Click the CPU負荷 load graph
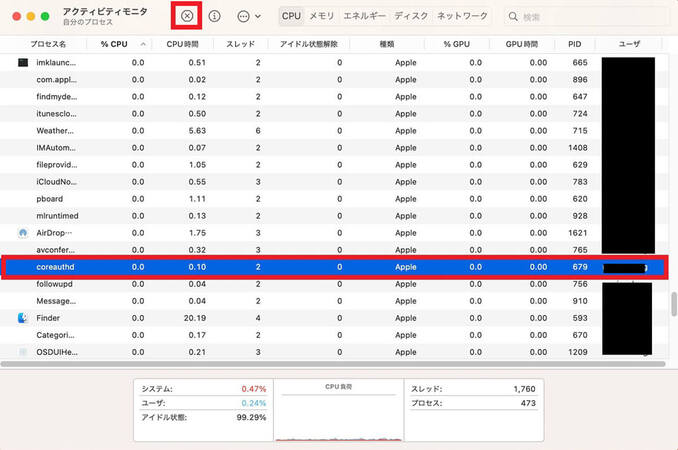 click(339, 410)
